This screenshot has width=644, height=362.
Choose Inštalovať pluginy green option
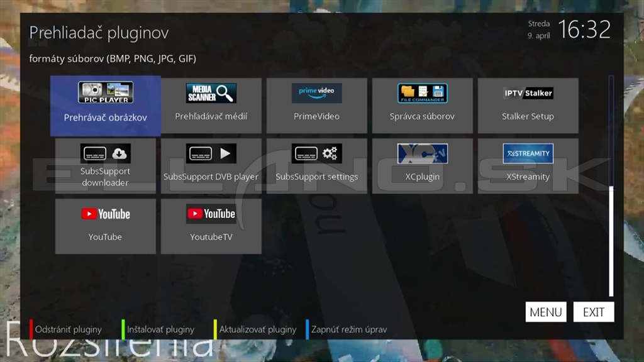point(160,329)
